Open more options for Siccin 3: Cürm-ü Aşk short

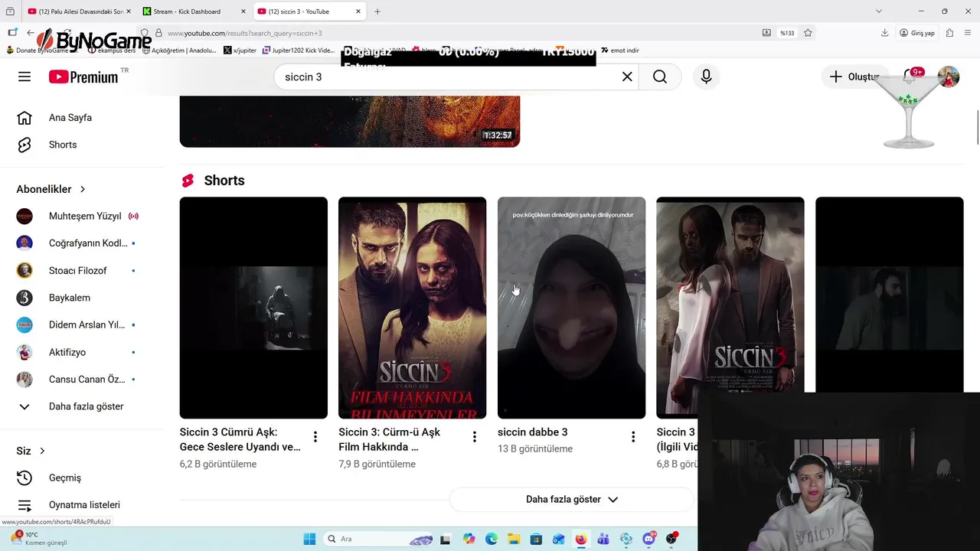coord(474,437)
